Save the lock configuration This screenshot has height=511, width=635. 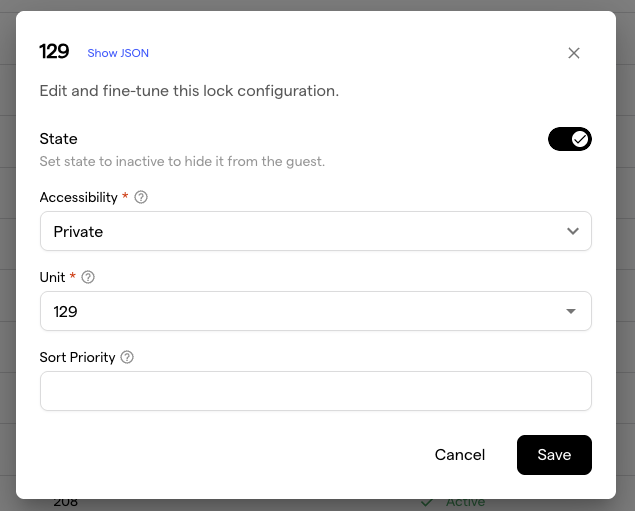(554, 455)
